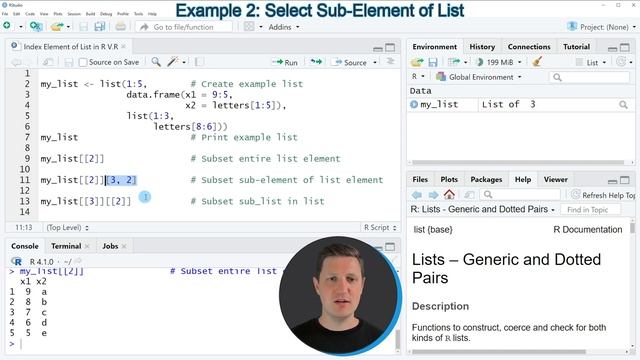
Task: Click the Save current document icon
Action: click(x=84, y=27)
